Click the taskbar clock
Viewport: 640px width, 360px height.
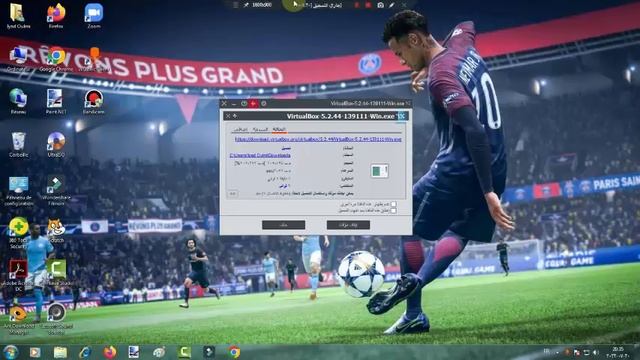coord(618,352)
